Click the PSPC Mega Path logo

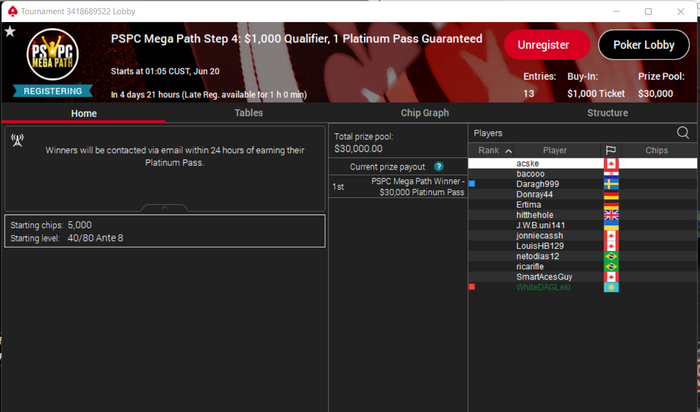pyautogui.click(x=53, y=55)
